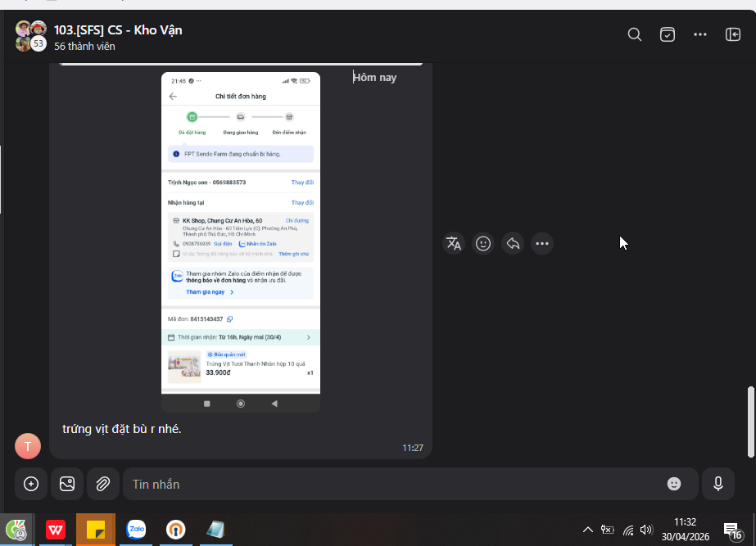Open the plus attachment menu
Screen dimensions: 756x546
pyautogui.click(x=31, y=484)
